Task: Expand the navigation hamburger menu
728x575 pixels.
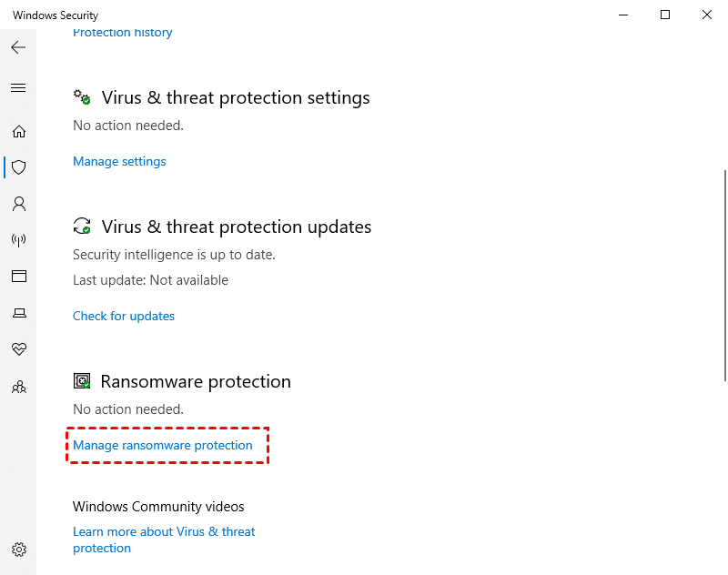Action: pos(18,87)
